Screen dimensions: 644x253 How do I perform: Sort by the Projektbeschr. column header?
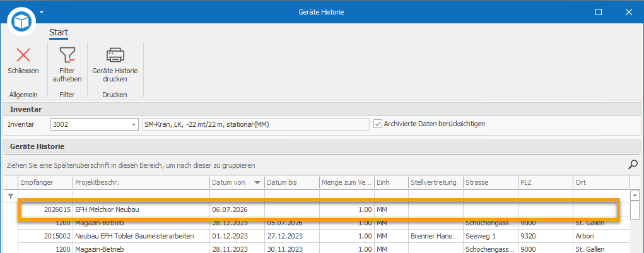point(141,182)
